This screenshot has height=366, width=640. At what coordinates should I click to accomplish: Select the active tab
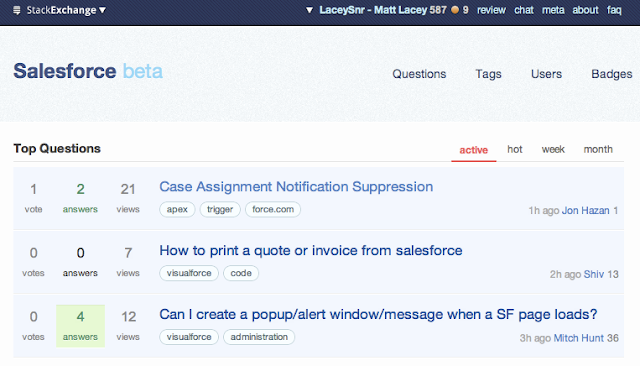pos(473,150)
